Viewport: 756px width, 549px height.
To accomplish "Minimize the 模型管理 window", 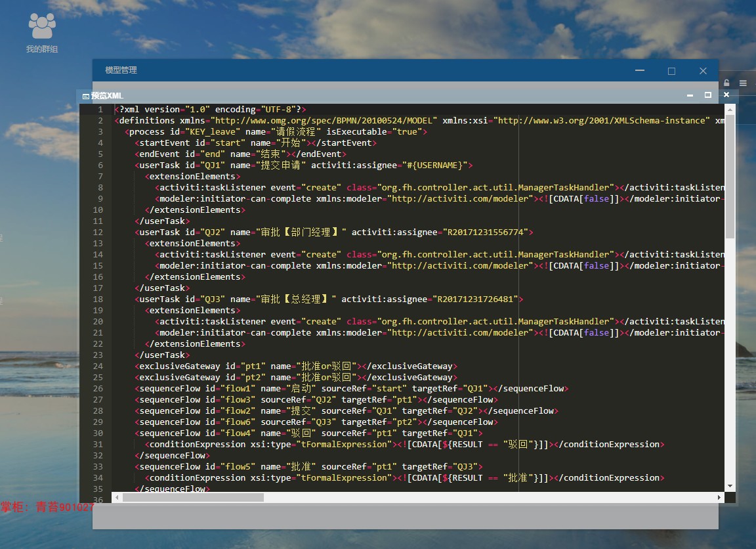I will (640, 70).
